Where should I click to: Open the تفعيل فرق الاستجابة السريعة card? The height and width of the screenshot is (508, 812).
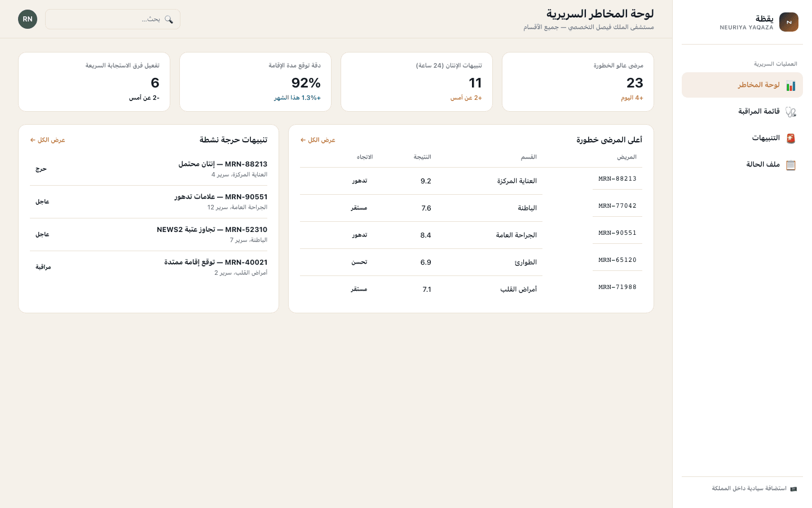[x=94, y=82]
